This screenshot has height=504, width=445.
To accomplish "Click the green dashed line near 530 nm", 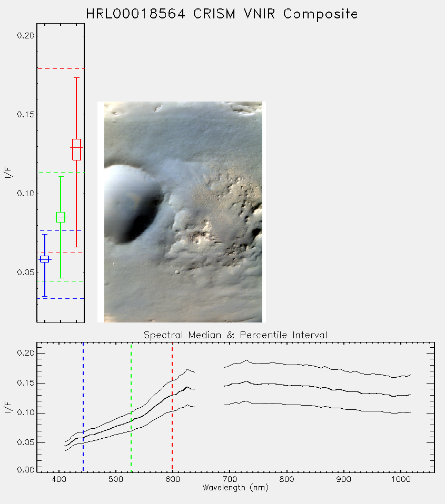I will click(131, 407).
